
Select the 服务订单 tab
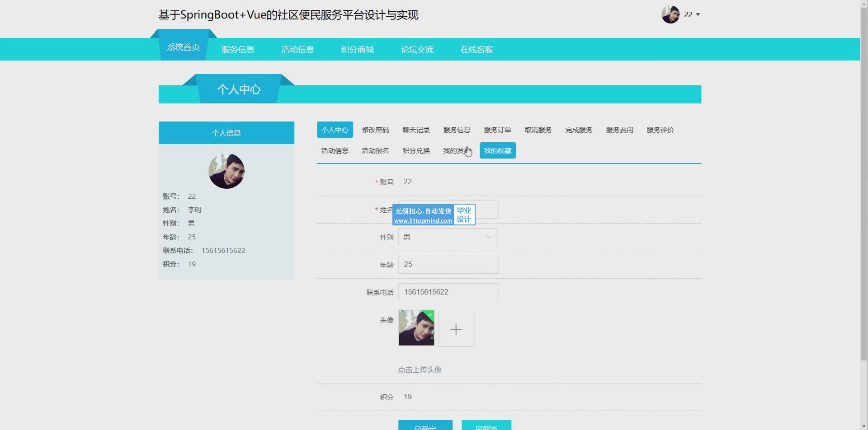click(497, 130)
